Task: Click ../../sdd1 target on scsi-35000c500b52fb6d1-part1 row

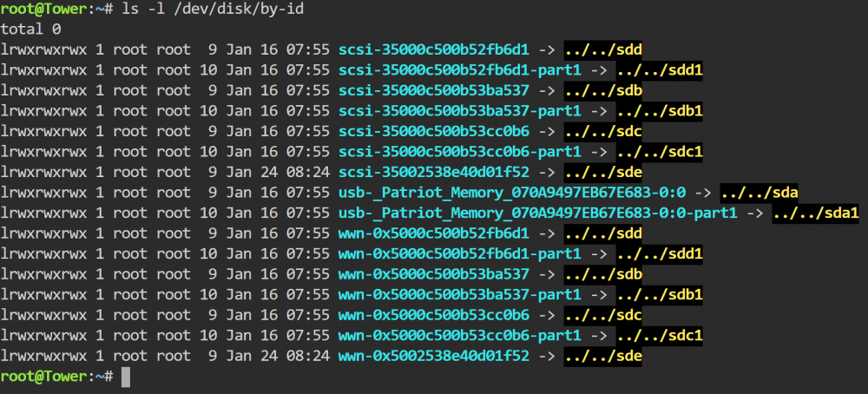Action: [660, 70]
